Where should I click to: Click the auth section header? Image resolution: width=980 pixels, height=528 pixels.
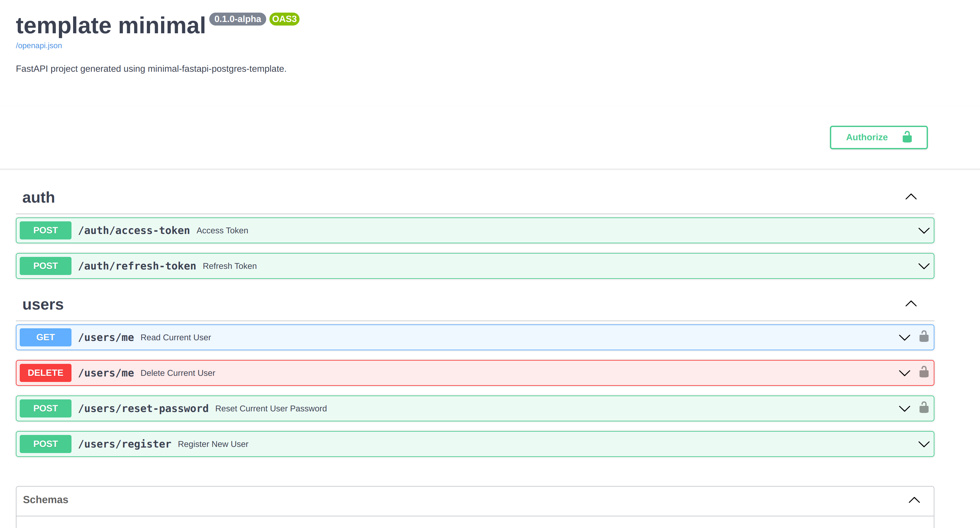click(x=38, y=197)
